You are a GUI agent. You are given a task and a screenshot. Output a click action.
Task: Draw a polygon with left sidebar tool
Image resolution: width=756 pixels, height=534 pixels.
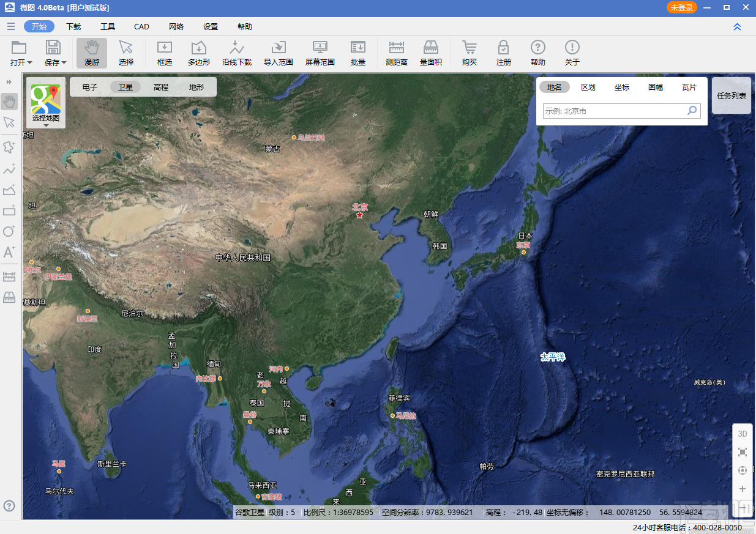pos(9,190)
